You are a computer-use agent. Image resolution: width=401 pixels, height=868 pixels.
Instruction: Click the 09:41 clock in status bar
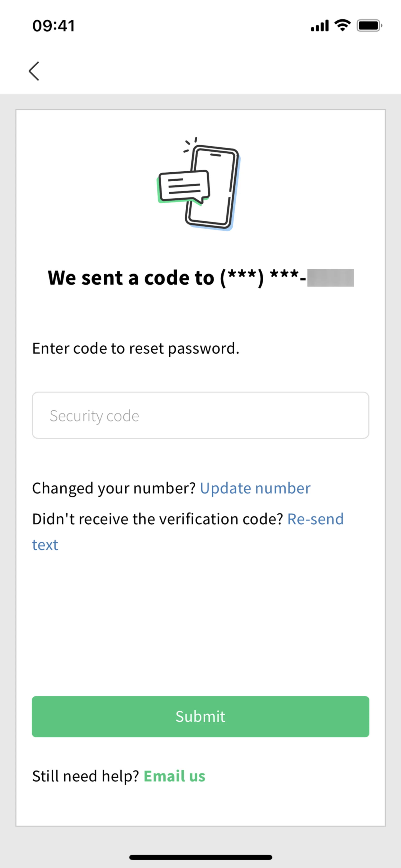click(54, 26)
